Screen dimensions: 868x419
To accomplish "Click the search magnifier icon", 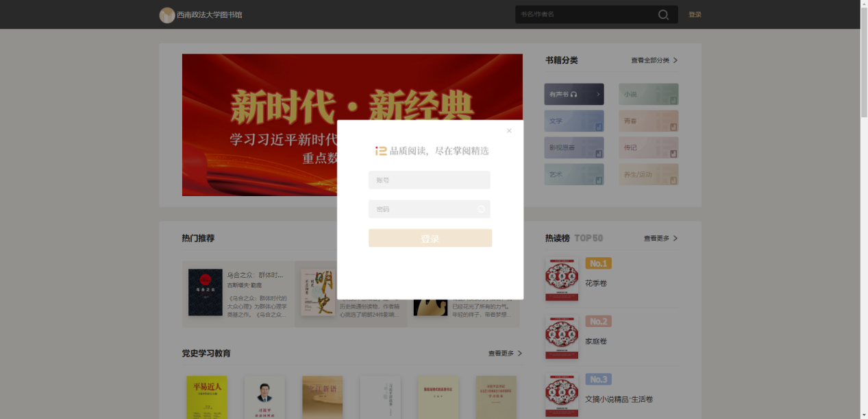I will coord(663,15).
